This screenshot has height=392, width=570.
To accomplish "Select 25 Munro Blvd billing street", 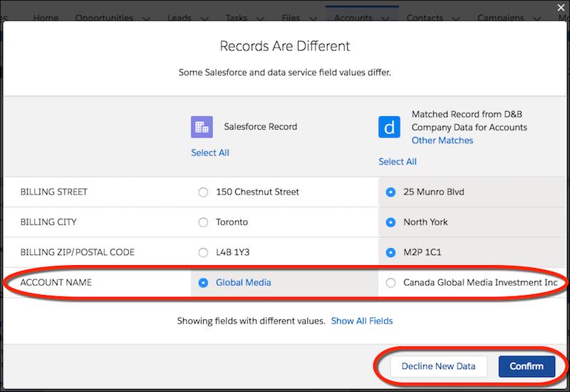I will coord(390,192).
